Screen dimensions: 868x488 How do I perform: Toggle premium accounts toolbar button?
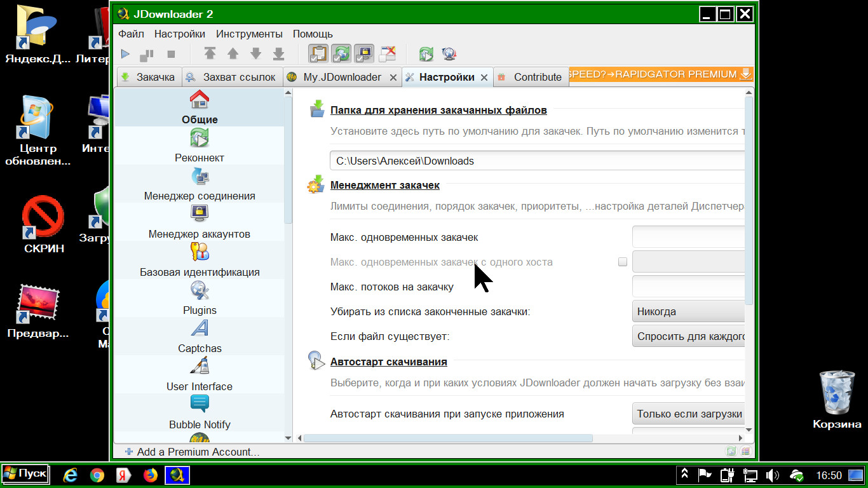[364, 53]
